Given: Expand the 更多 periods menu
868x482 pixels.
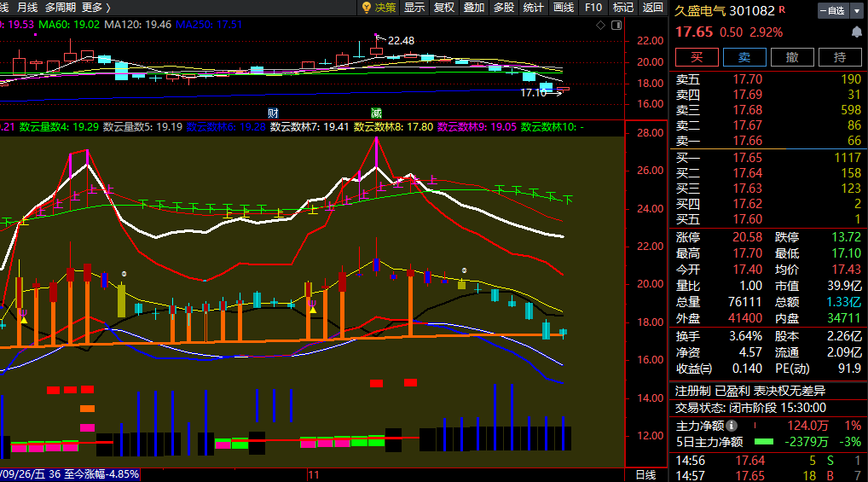Looking at the screenshot, I should pyautogui.click(x=96, y=7).
